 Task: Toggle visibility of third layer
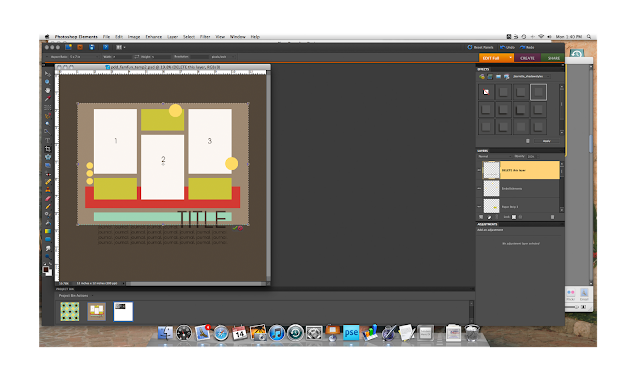tap(479, 207)
